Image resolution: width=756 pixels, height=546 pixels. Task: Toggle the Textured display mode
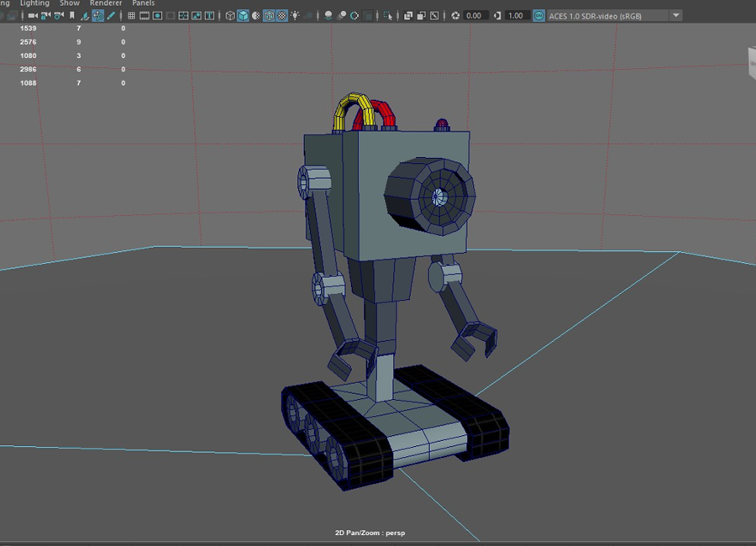point(282,15)
